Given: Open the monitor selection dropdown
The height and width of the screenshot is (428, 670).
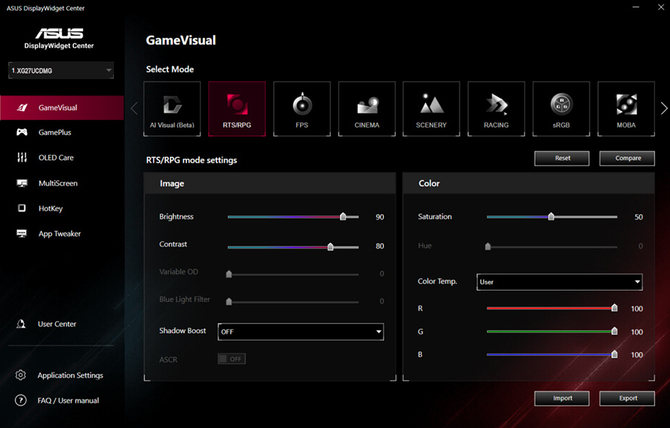Looking at the screenshot, I should click(x=61, y=70).
